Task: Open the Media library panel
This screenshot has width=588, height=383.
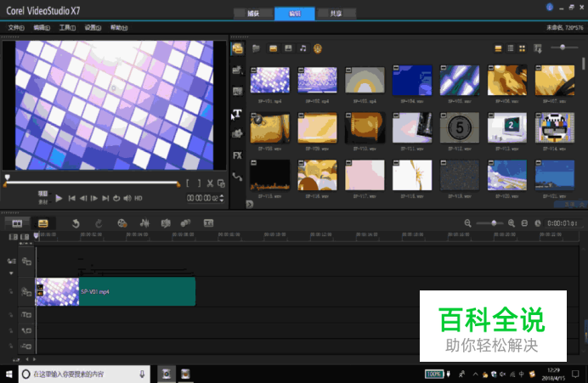Action: (x=237, y=48)
